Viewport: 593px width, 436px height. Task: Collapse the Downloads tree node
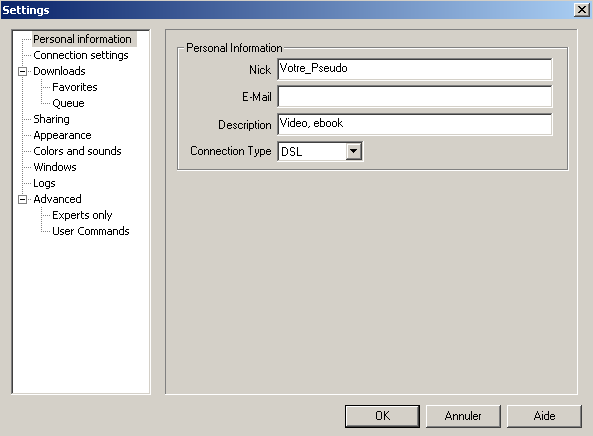click(23, 71)
